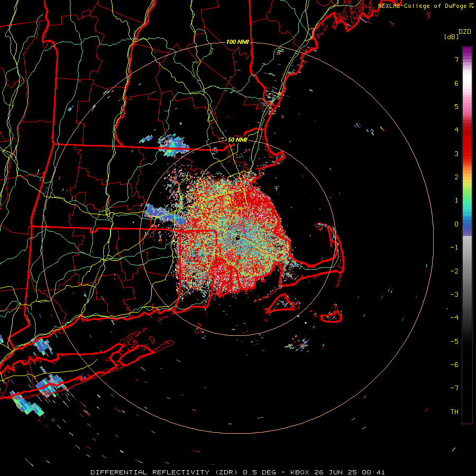Click the -5 value on the dB scale

tap(454, 341)
